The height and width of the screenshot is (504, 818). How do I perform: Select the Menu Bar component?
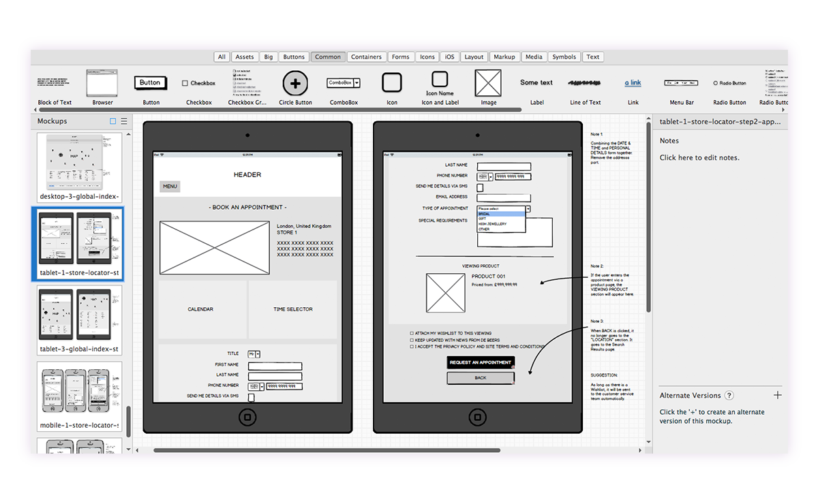(681, 82)
